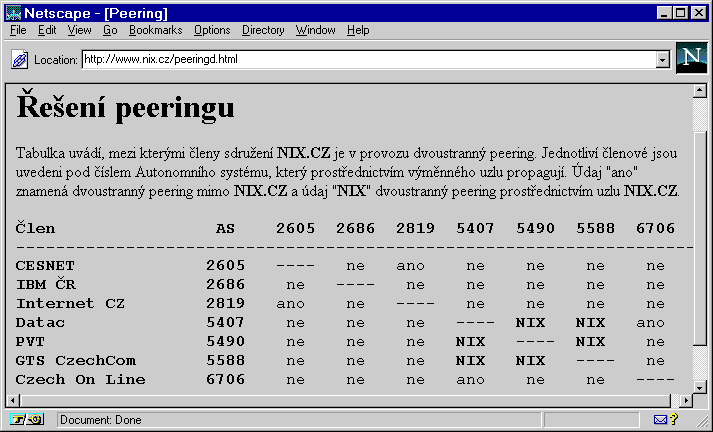Click the vertical scrollbar thumb
Viewport: 713px width, 432px height.
pyautogui.click(x=700, y=237)
